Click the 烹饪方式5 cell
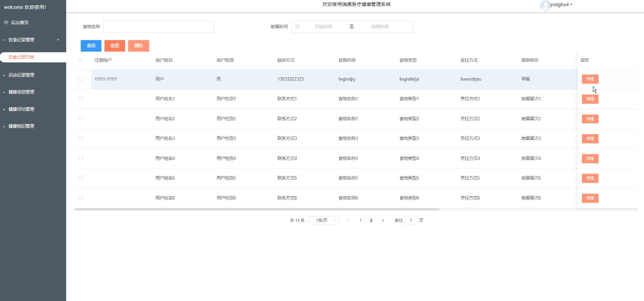The width and height of the screenshot is (644, 301). click(470, 178)
